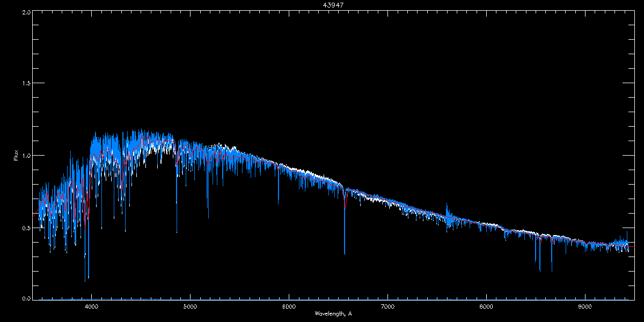This screenshot has width=644, height=322.
Task: Click the 0.5 y-axis tick label
Action: point(25,228)
